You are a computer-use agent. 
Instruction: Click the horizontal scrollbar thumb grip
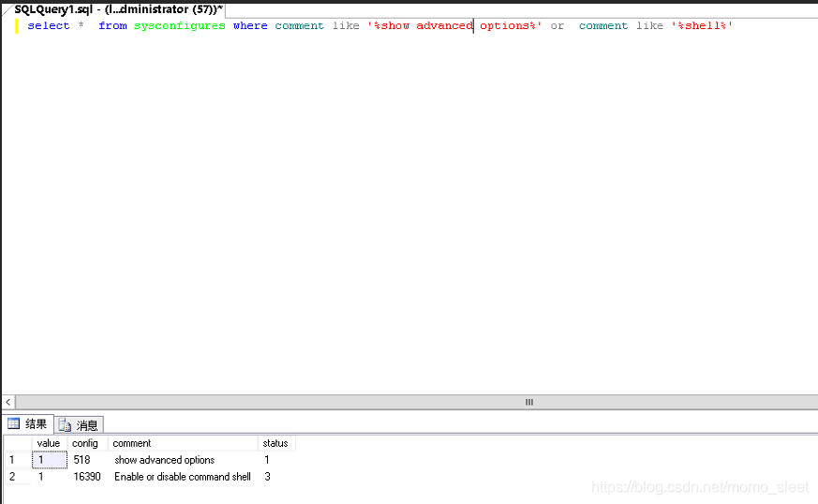(x=529, y=402)
